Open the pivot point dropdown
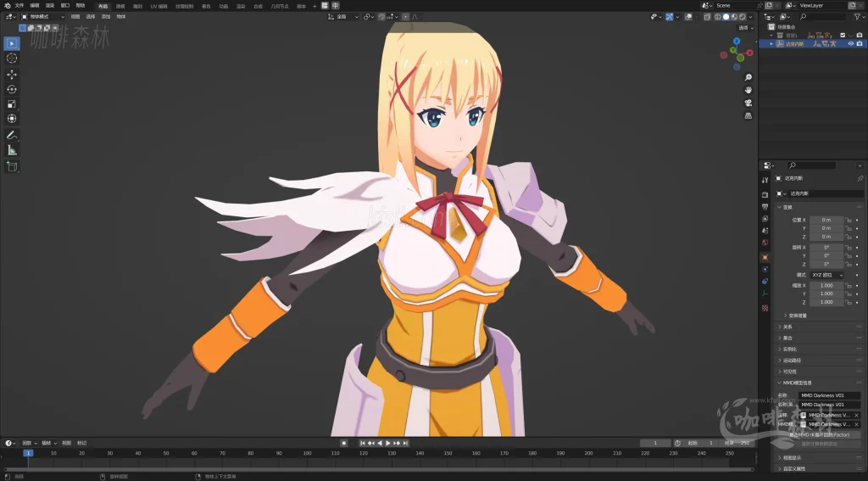The width and height of the screenshot is (868, 481). [368, 17]
